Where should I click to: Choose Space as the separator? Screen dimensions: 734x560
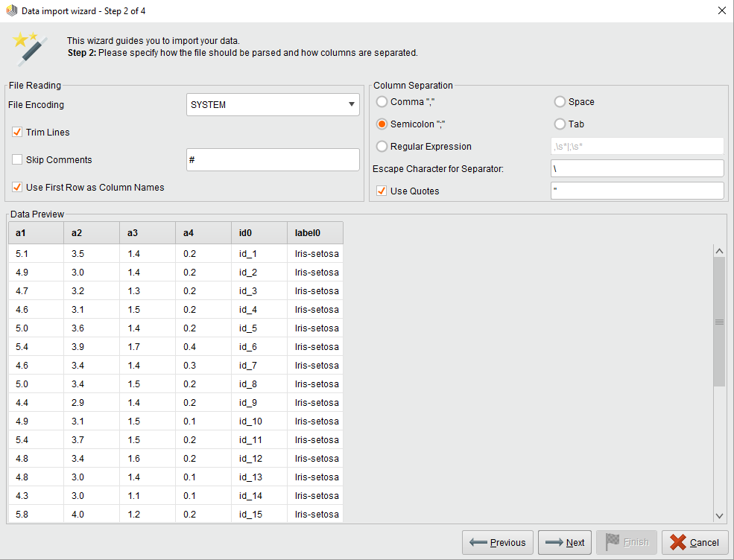(x=560, y=101)
